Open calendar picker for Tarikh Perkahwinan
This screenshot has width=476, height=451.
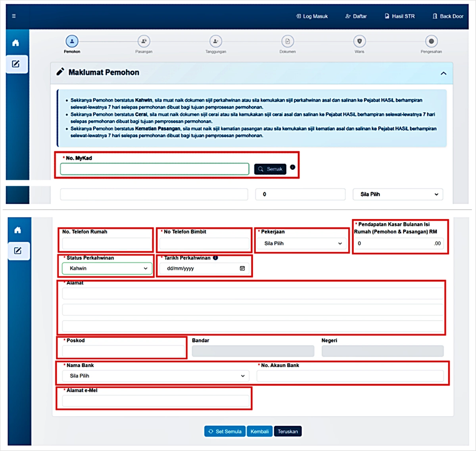[x=242, y=268]
